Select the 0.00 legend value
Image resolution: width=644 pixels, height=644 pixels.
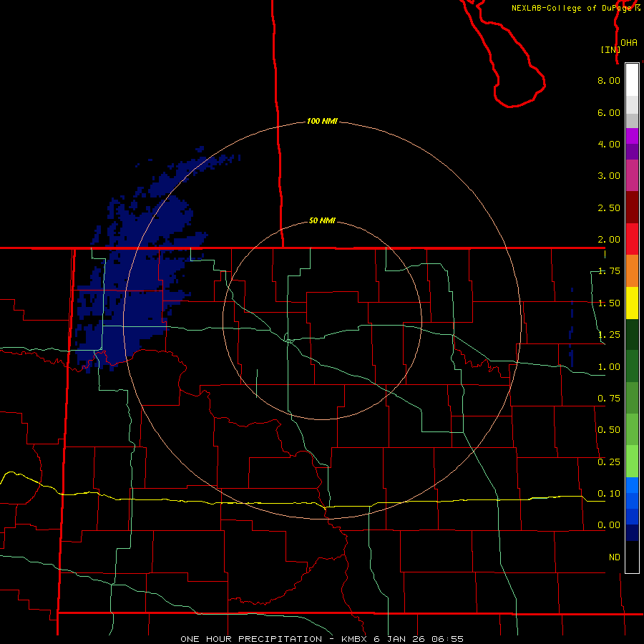(x=609, y=525)
